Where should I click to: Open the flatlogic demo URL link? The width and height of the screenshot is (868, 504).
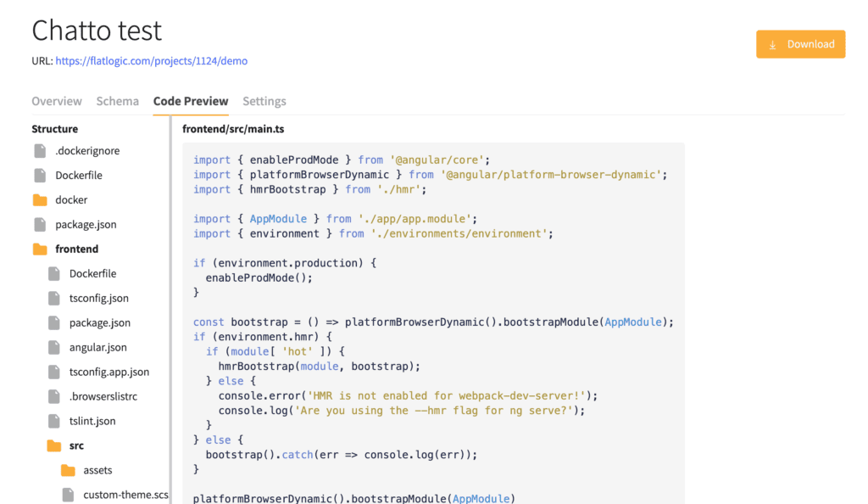[x=151, y=61]
